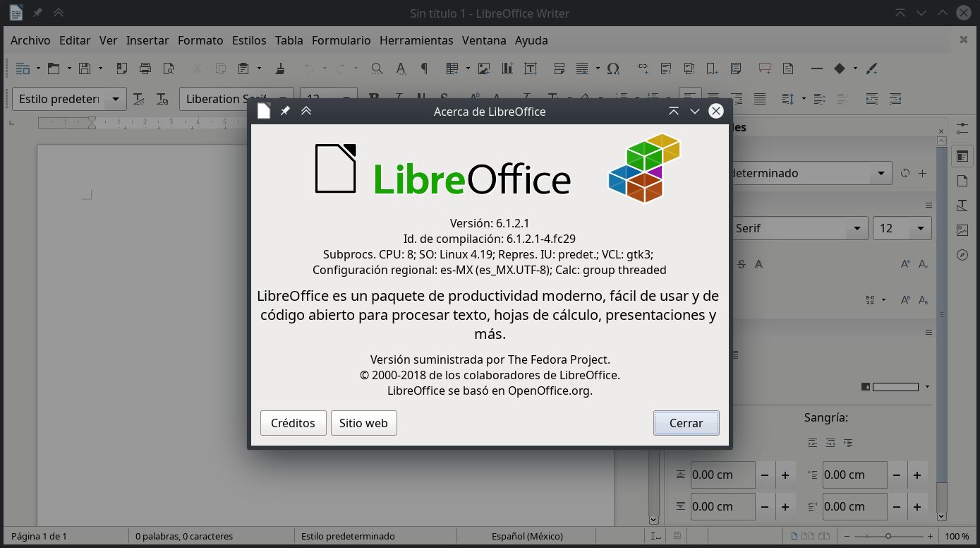The image size is (980, 548).
Task: Click the Insert Field icon
Action: pos(582,68)
